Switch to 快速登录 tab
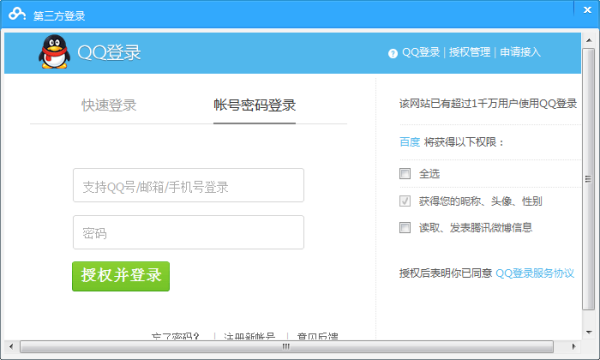Screen dimensions: 600x360 109,105
